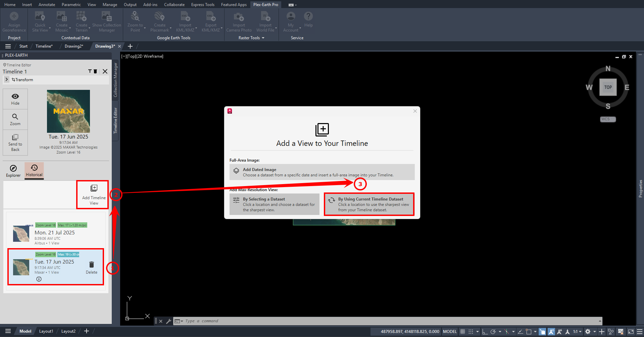The height and width of the screenshot is (337, 644).
Task: Open the Plex-Earth Pro ribbon tab
Action: pyautogui.click(x=265, y=5)
